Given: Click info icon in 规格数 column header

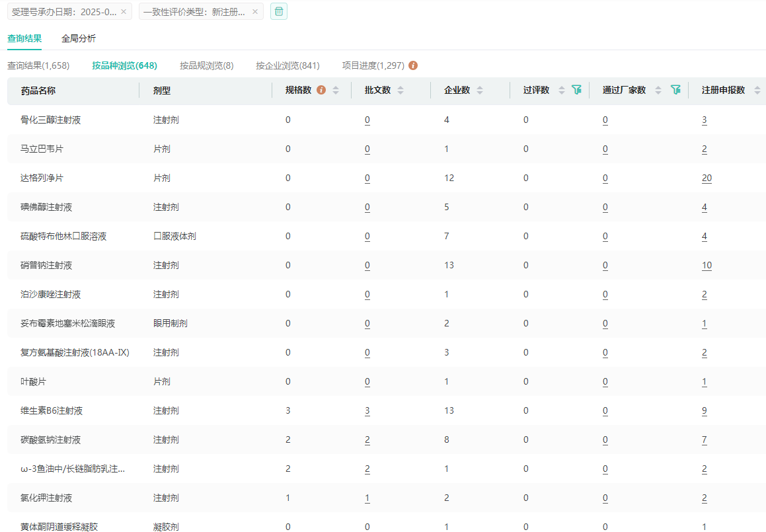Looking at the screenshot, I should [321, 90].
